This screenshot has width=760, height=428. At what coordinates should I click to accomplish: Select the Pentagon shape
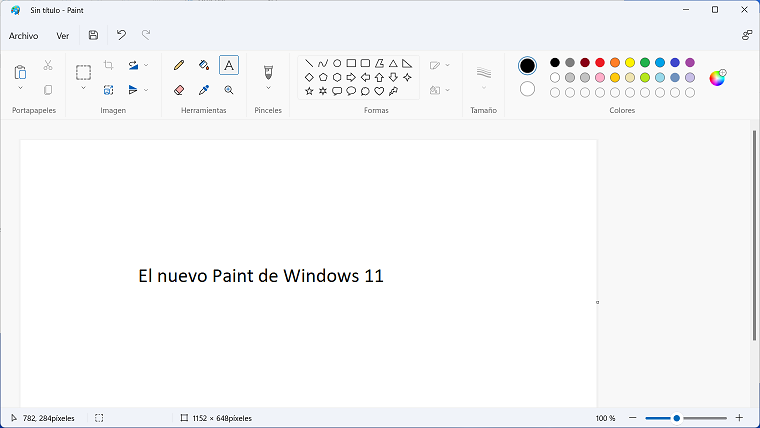point(323,77)
